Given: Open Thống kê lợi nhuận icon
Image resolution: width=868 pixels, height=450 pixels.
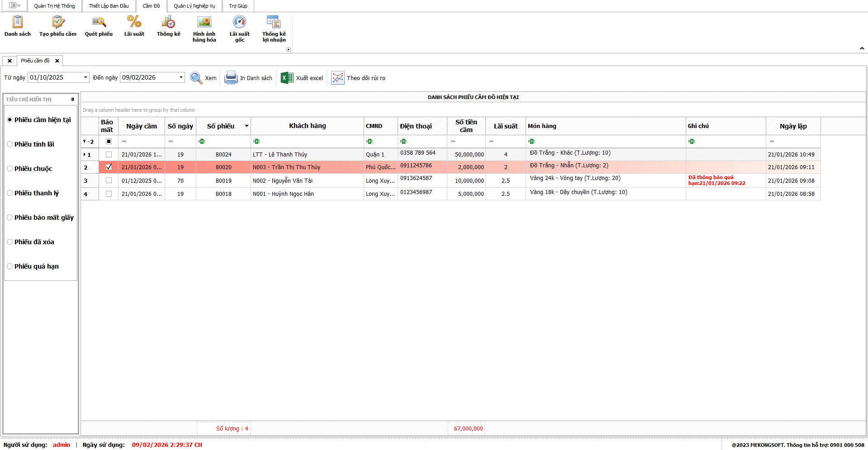Looking at the screenshot, I should coord(274,22).
